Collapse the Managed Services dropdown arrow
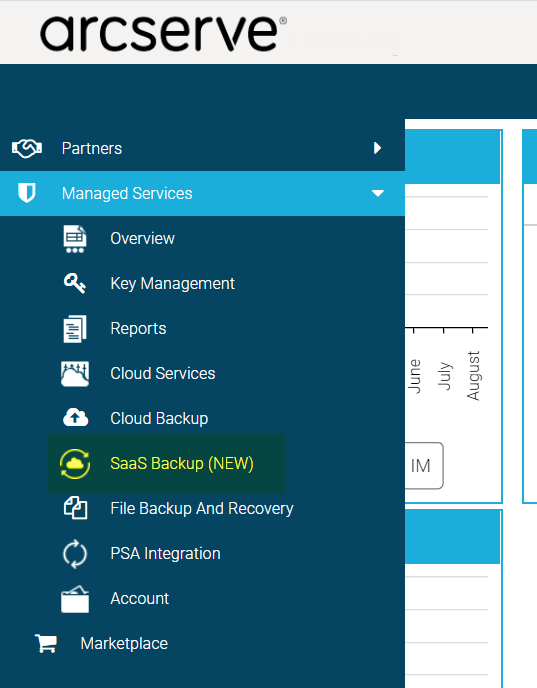Screen dimensions: 537x688 tap(378, 193)
